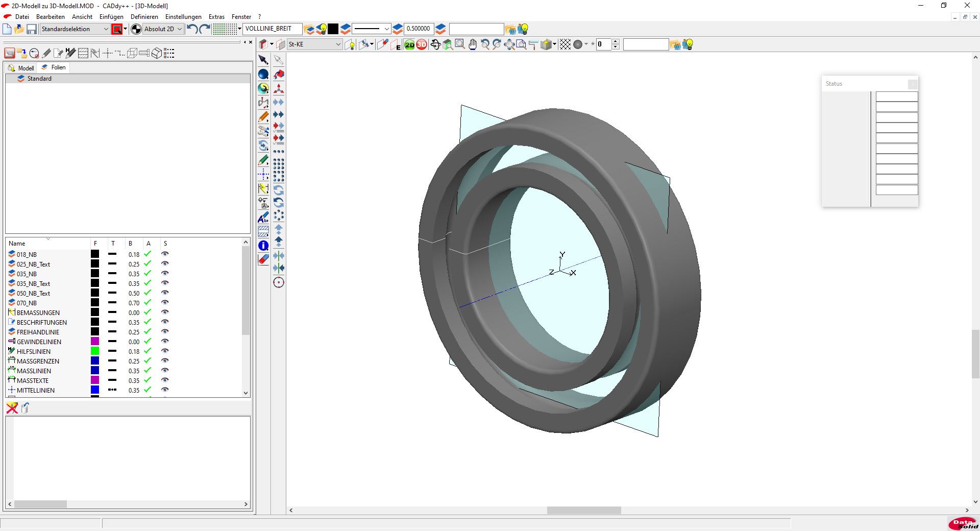Select the Standard folder entry
This screenshot has height=531, width=980.
coord(39,79)
